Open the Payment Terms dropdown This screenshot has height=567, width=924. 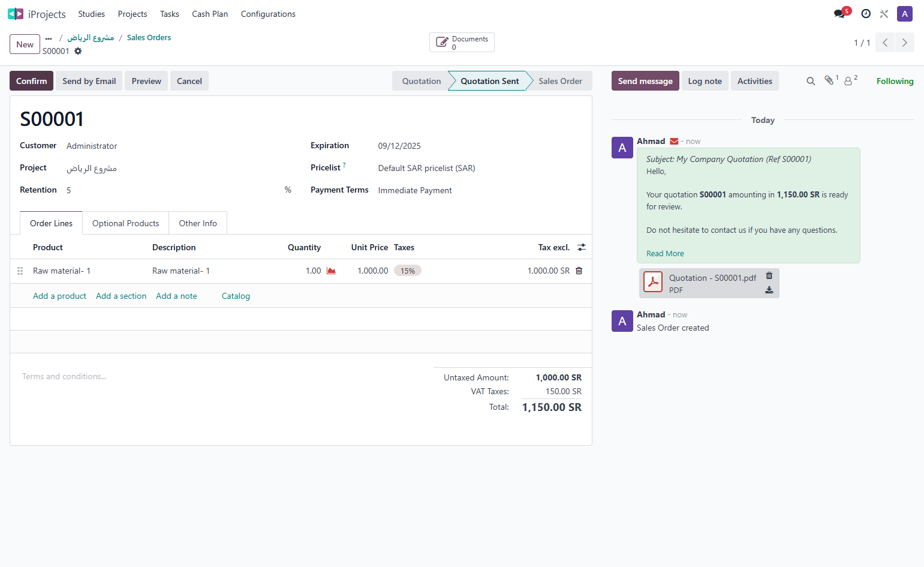tap(480, 191)
